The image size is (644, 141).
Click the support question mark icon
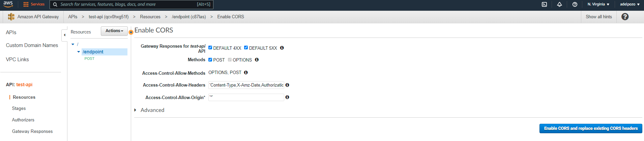(575, 4)
